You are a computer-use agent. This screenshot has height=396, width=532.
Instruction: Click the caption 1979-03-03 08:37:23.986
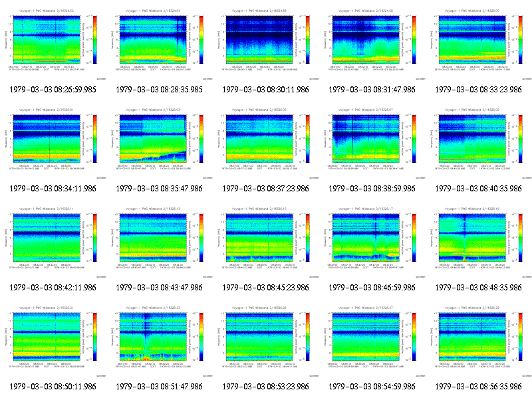[265, 189]
